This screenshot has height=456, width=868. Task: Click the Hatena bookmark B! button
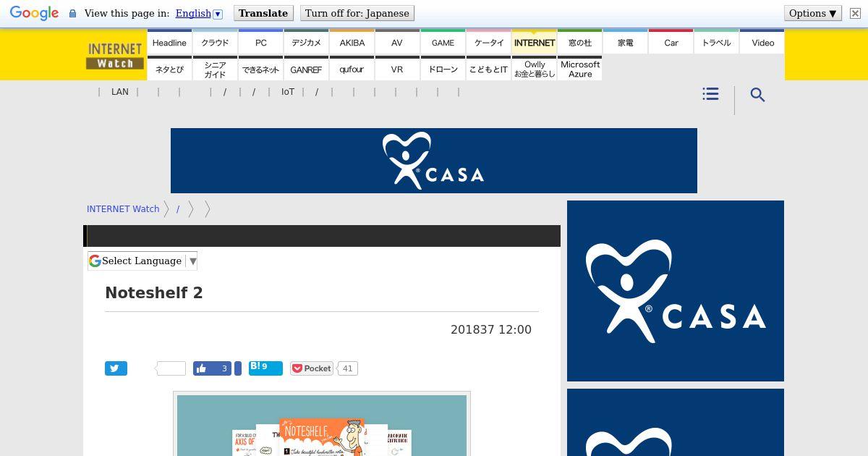265,368
